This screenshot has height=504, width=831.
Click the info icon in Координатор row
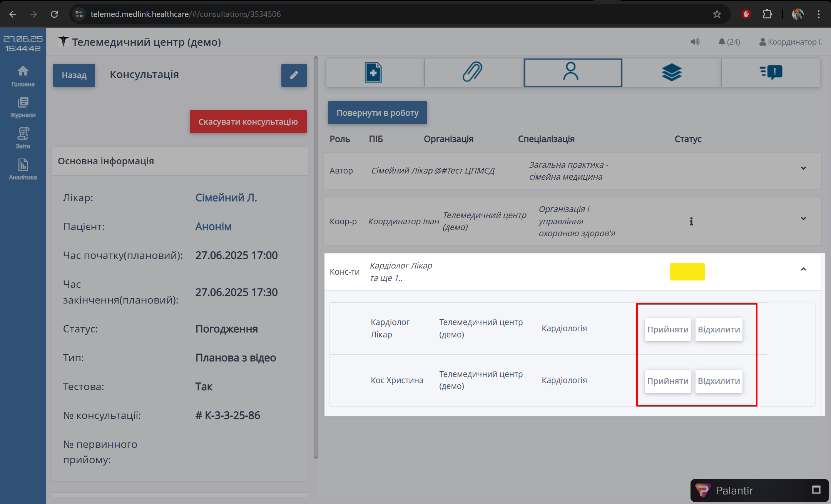[691, 222]
